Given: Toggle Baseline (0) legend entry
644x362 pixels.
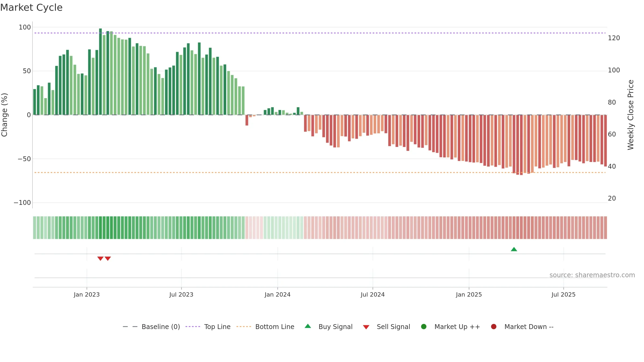Looking at the screenshot, I should pos(151,327).
